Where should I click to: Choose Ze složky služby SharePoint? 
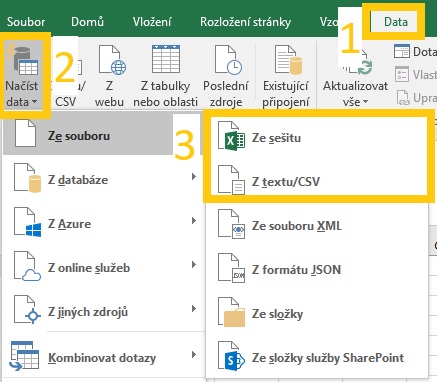click(x=317, y=358)
